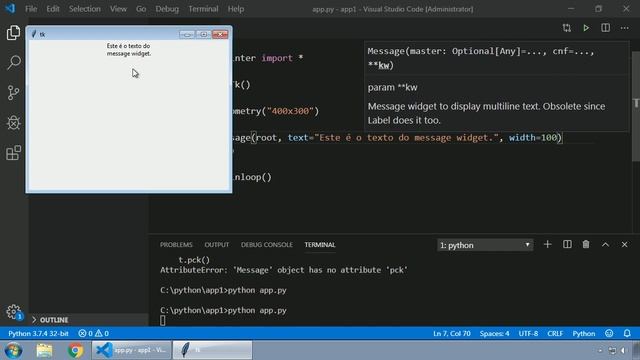Open the Explorer view in activity bar
Image resolution: width=640 pixels, height=360 pixels.
(13, 33)
